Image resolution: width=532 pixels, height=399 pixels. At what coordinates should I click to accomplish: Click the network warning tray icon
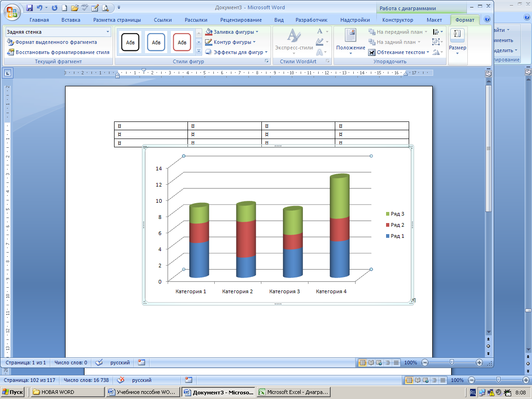pos(490,393)
